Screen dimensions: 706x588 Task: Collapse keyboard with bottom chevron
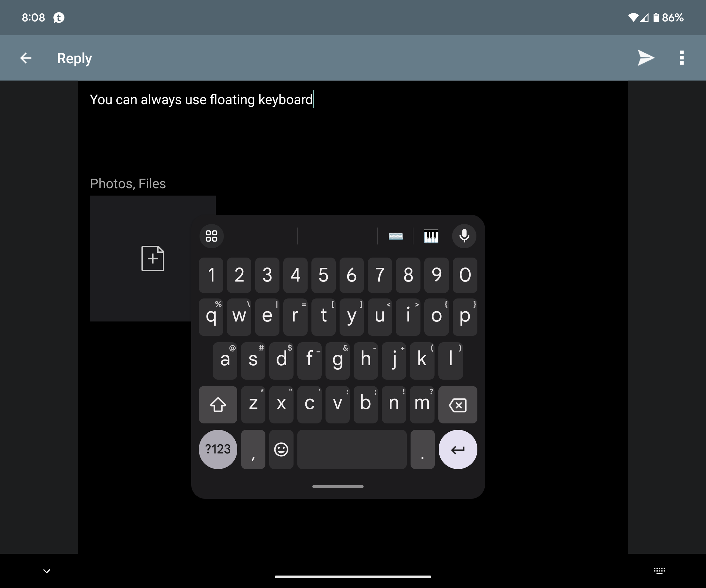(47, 571)
